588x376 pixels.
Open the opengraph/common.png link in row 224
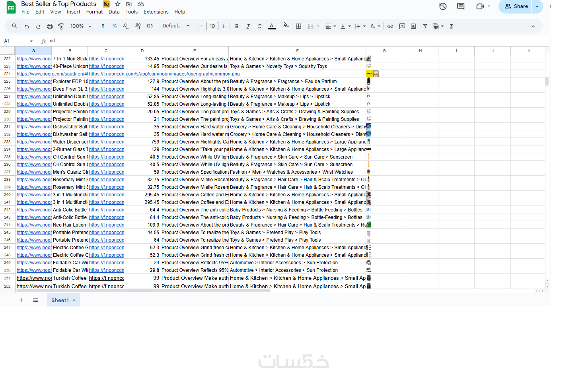[x=164, y=74]
